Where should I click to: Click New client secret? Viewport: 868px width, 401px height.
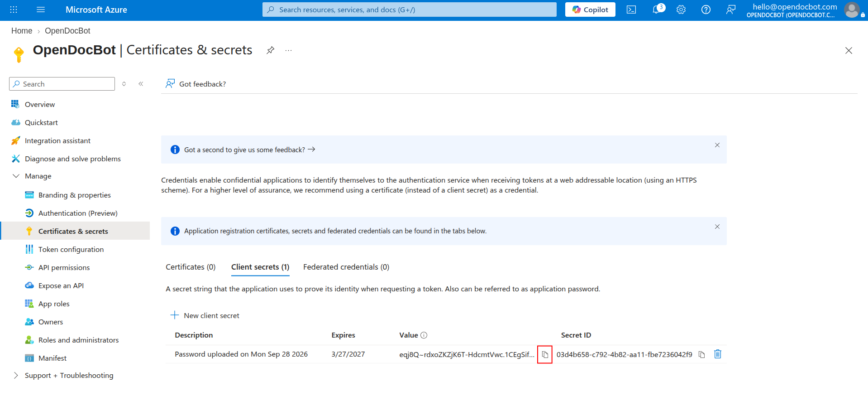pyautogui.click(x=205, y=315)
